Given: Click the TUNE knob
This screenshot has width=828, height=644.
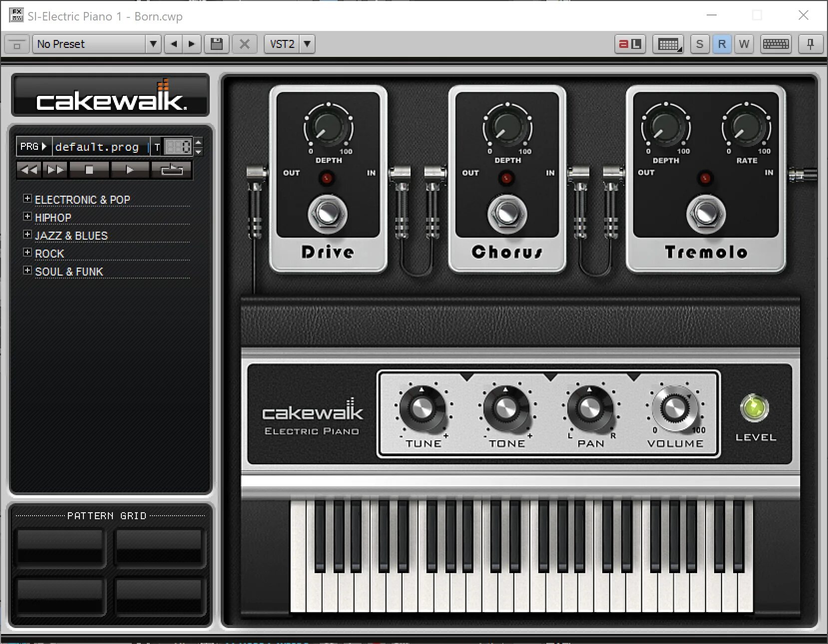Looking at the screenshot, I should coord(423,408).
